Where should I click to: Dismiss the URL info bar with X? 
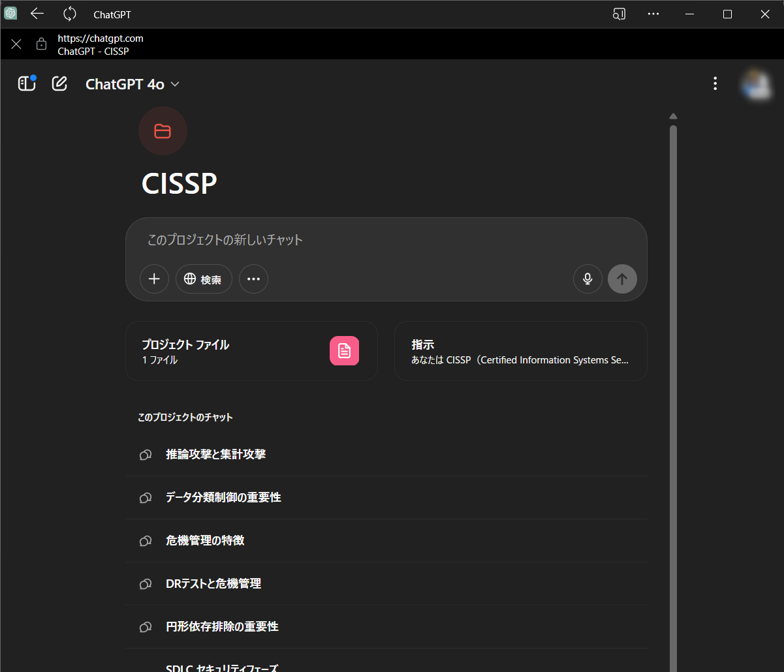point(16,44)
